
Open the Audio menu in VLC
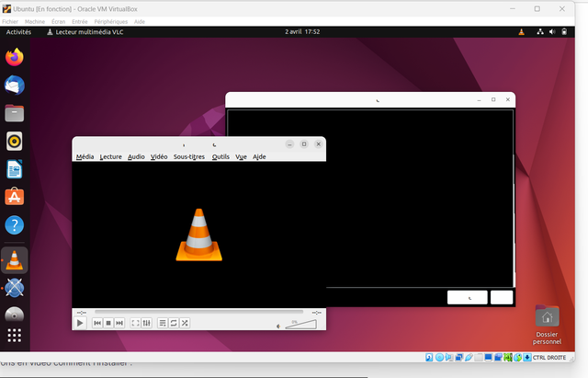tap(136, 156)
